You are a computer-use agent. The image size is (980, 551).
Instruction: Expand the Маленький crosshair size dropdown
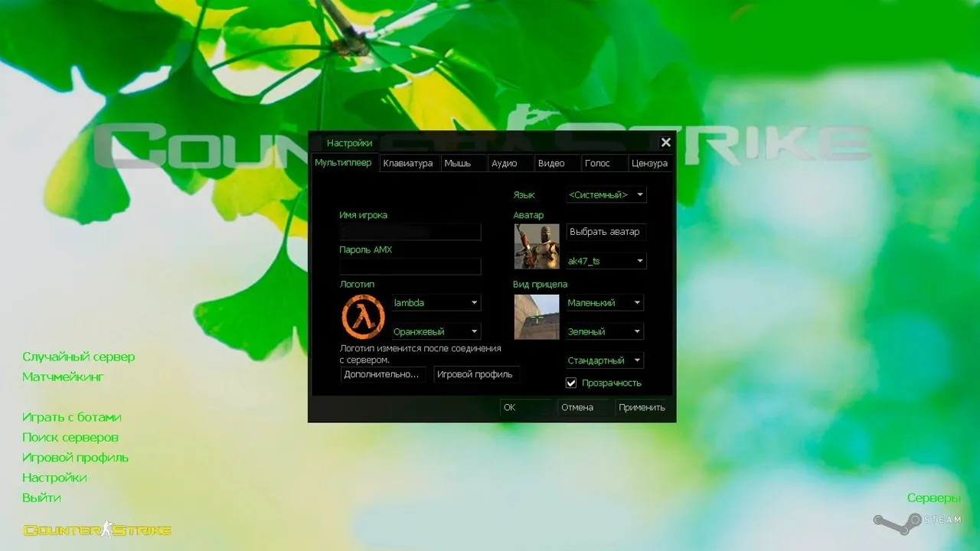605,302
